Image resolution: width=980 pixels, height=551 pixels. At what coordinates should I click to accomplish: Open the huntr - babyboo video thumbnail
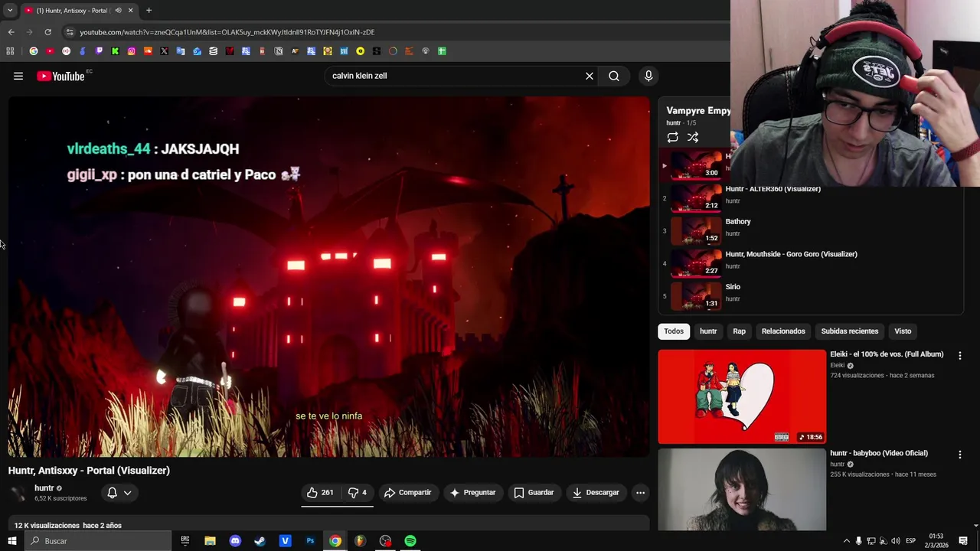[x=742, y=490]
